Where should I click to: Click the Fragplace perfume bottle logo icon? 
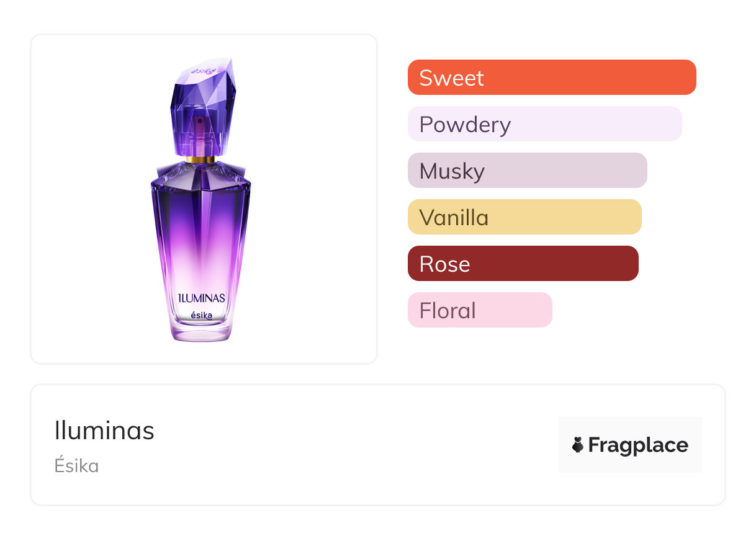(578, 445)
